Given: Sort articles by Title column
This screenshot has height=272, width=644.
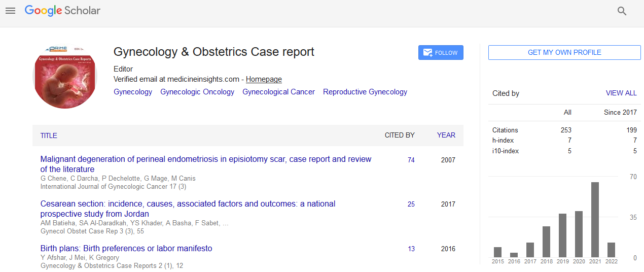Looking at the screenshot, I should 49,135.
